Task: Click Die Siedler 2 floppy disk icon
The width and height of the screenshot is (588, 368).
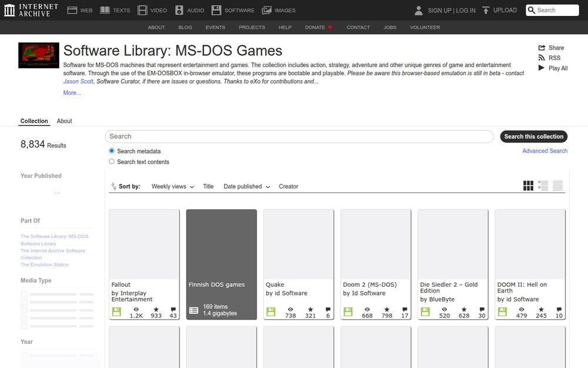Action: click(x=425, y=311)
